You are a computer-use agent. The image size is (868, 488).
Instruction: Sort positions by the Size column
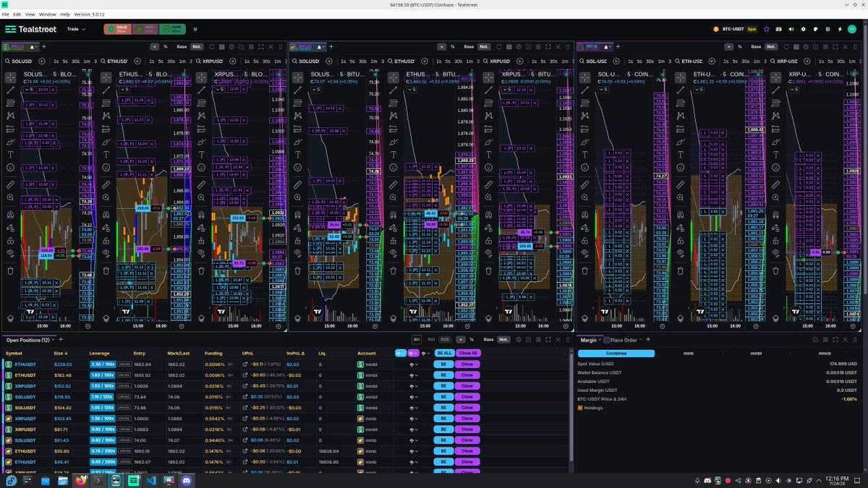[x=60, y=353]
